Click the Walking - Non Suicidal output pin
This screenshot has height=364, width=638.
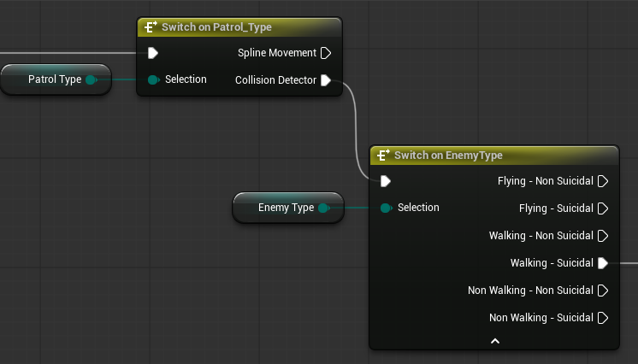point(603,236)
